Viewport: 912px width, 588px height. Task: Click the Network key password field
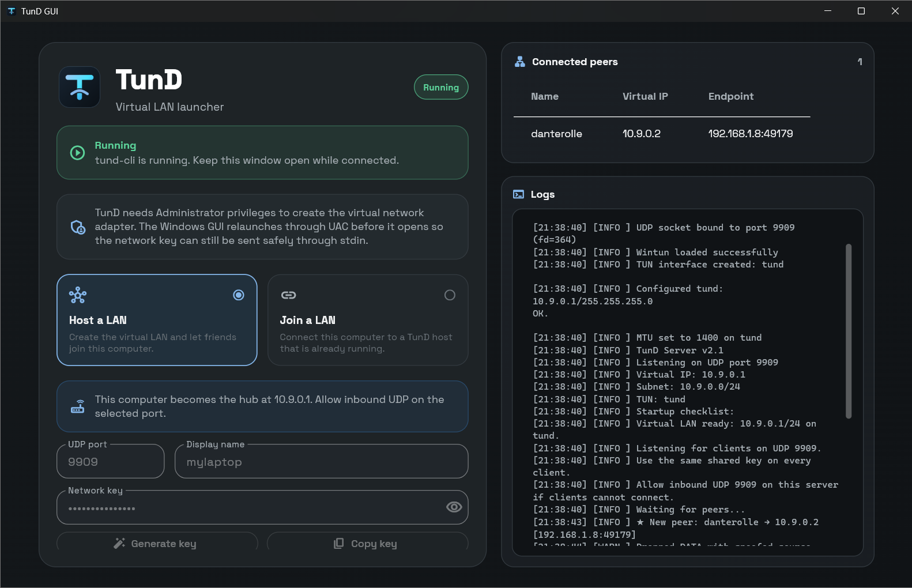click(x=262, y=507)
